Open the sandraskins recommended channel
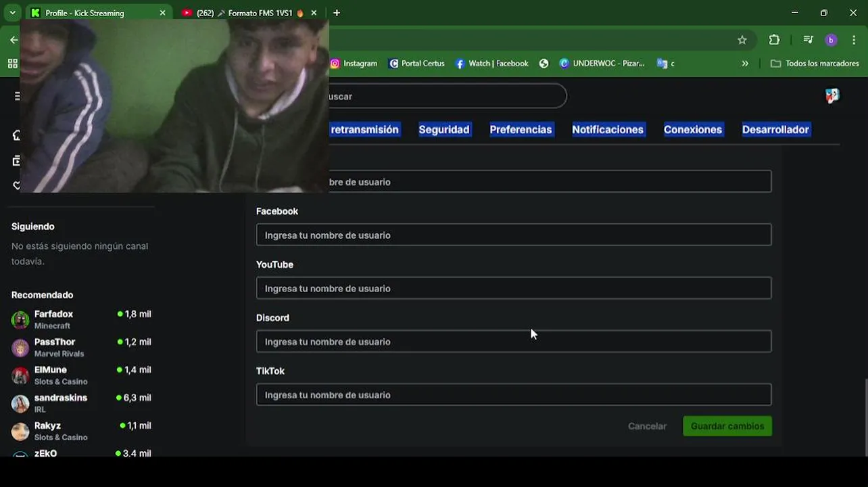Image resolution: width=868 pixels, height=487 pixels. (81, 403)
